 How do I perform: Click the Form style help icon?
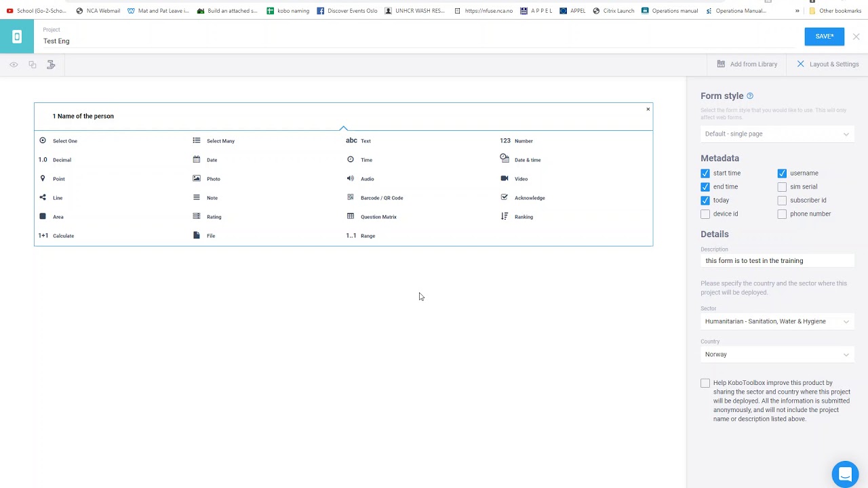(x=750, y=96)
